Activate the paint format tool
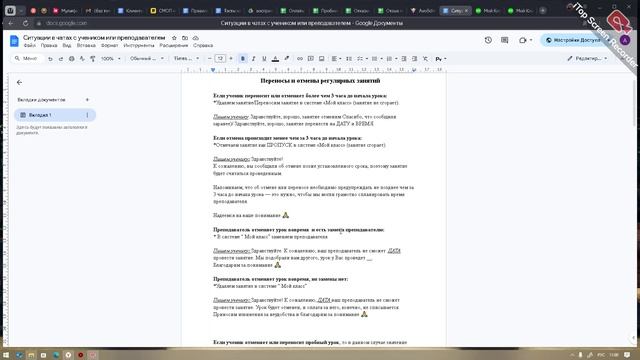The width and height of the screenshot is (640, 360). [93, 59]
